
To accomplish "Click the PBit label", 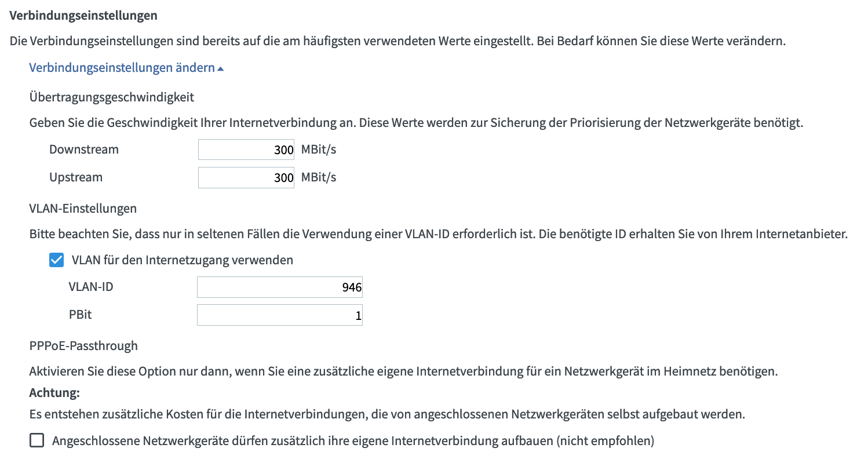I will point(80,315).
